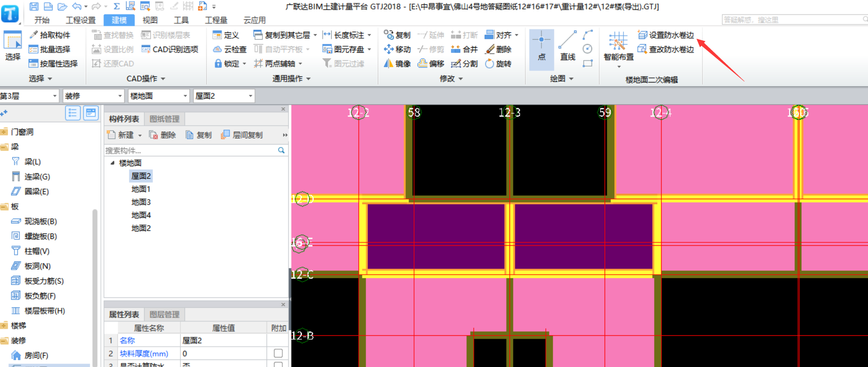868x367 pixels.
Task: Click the 偏移 offset tool
Action: (431, 64)
